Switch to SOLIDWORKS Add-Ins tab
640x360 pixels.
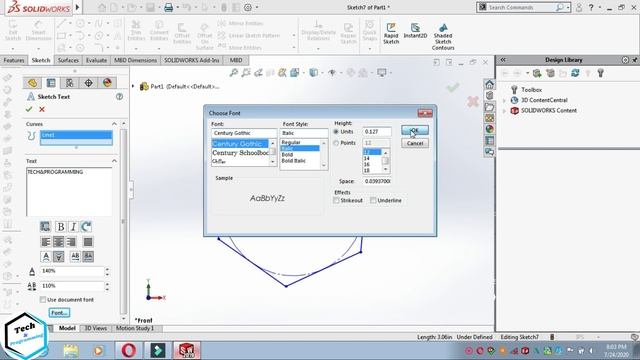(x=191, y=60)
